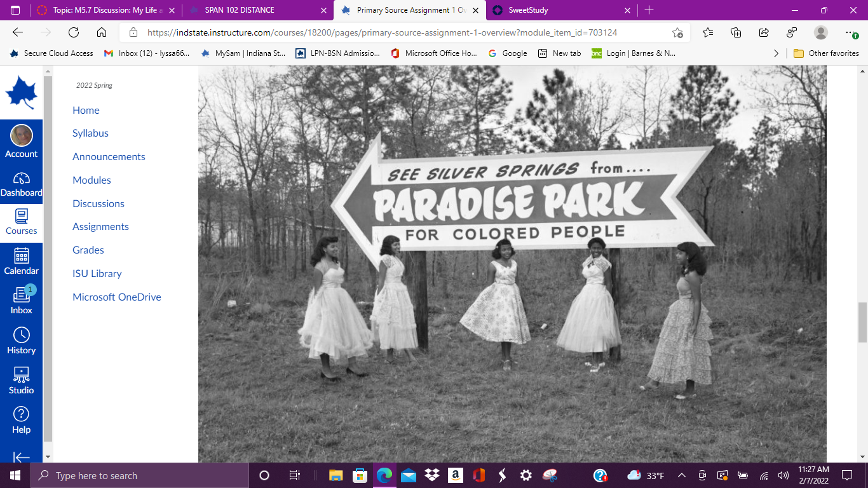Open the tab actions menu icon
The height and width of the screenshot is (488, 868).
click(x=15, y=10)
